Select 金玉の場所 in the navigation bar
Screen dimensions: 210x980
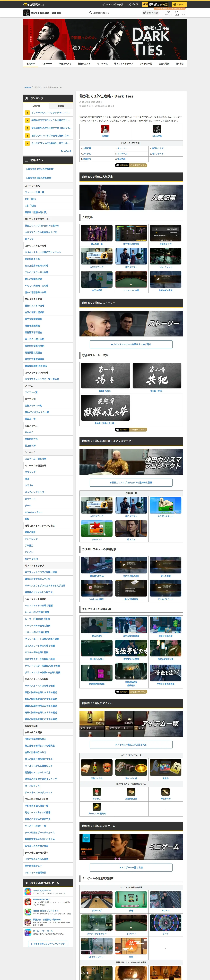tap(164, 64)
